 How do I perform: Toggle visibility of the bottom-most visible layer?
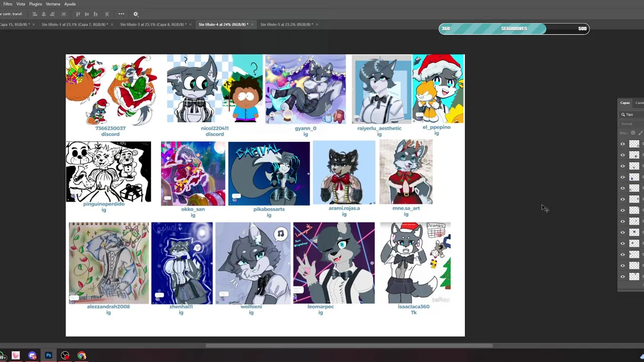coord(622,277)
